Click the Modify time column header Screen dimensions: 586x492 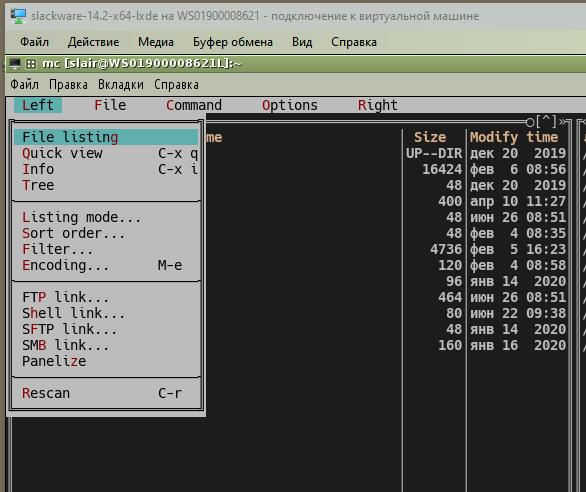point(514,137)
